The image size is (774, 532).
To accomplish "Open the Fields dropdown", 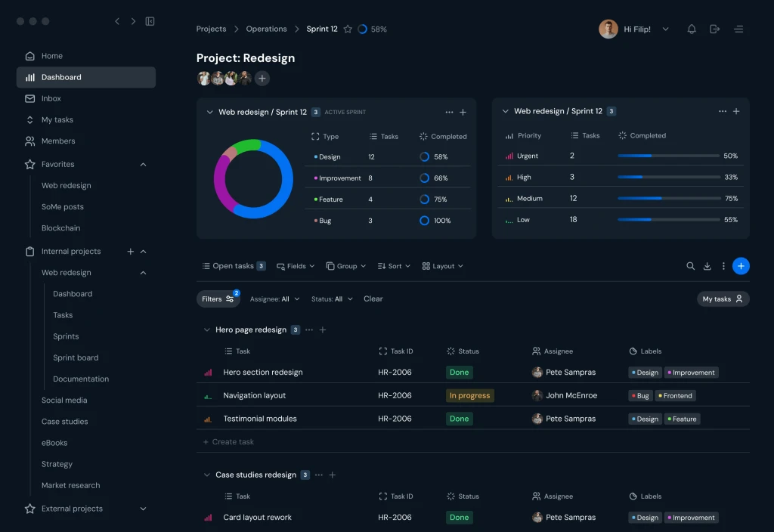I will (296, 266).
